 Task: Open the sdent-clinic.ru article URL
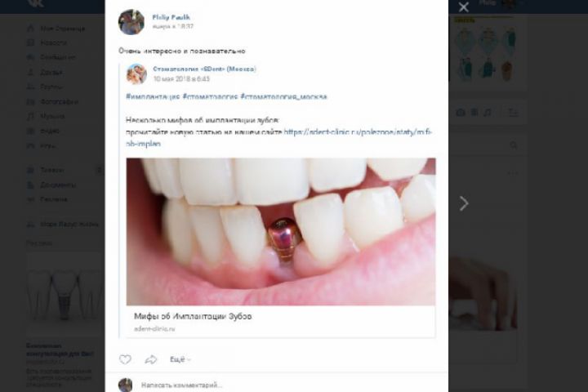(358, 132)
